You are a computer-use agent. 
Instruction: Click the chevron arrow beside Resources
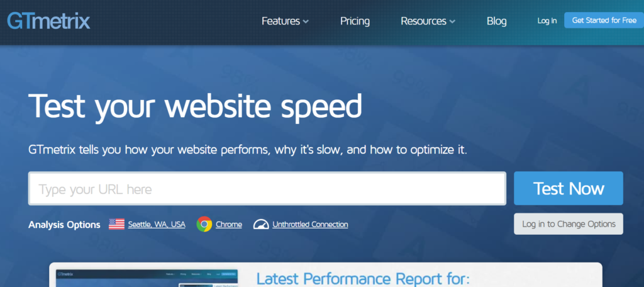coord(452,21)
